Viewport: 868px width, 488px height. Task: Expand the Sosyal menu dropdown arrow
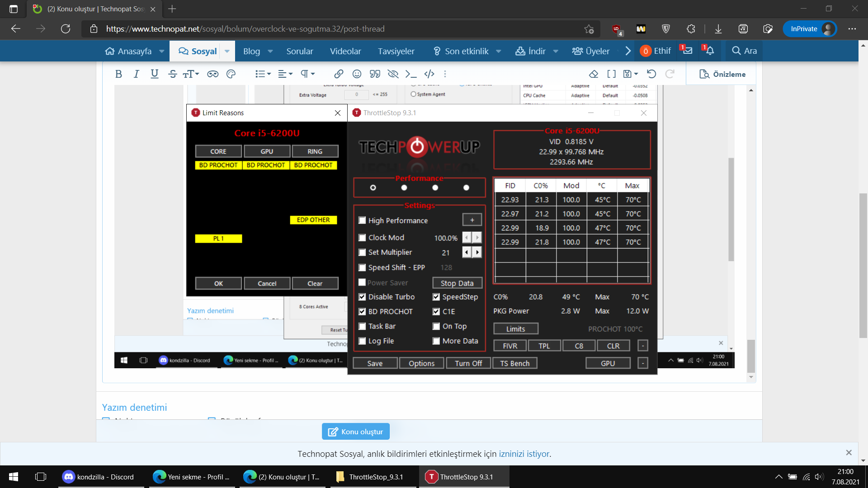click(227, 51)
